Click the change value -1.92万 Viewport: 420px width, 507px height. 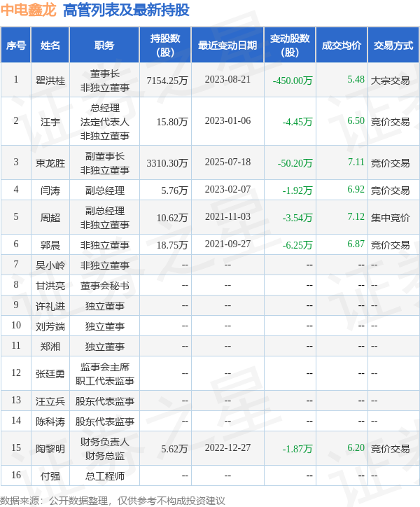pos(297,190)
